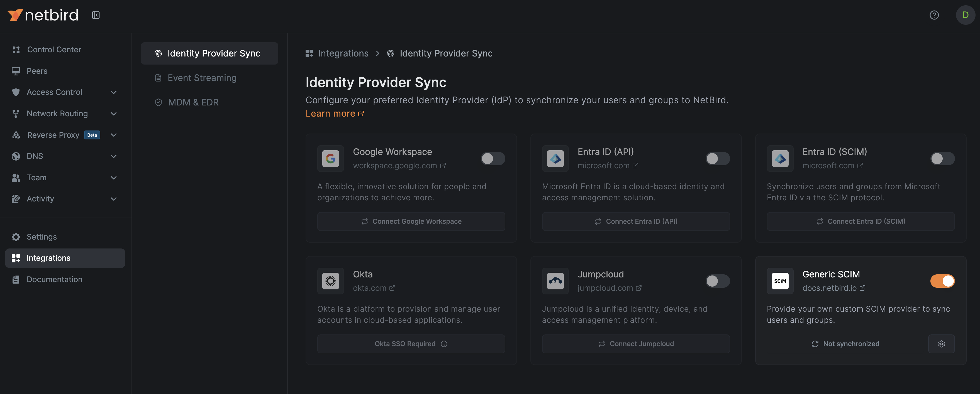Click the Entra ID (SCIM) logo icon
980x394 pixels.
(780, 158)
